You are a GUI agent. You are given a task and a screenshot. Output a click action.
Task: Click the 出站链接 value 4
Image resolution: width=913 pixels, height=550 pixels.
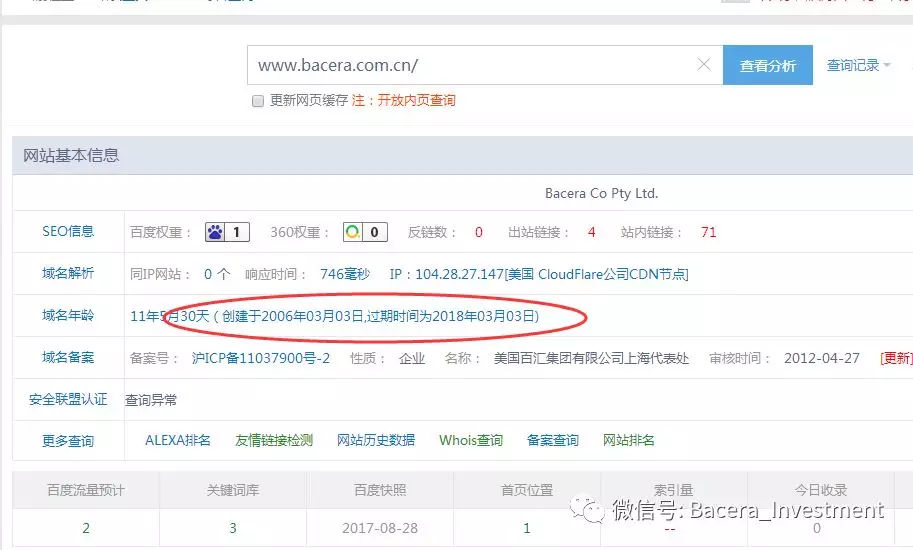(x=592, y=232)
